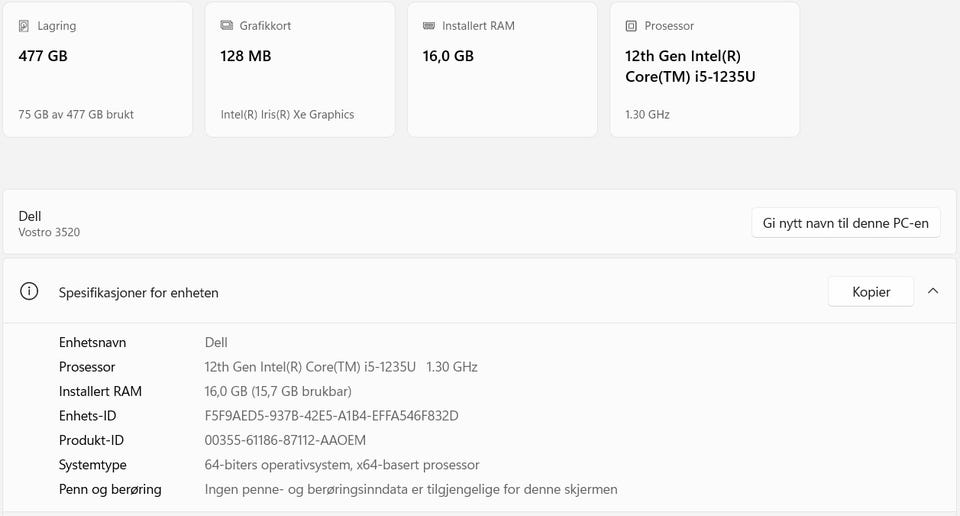Click the Prosessor label in the specifications list
The height and width of the screenshot is (516, 960).
[x=87, y=367]
